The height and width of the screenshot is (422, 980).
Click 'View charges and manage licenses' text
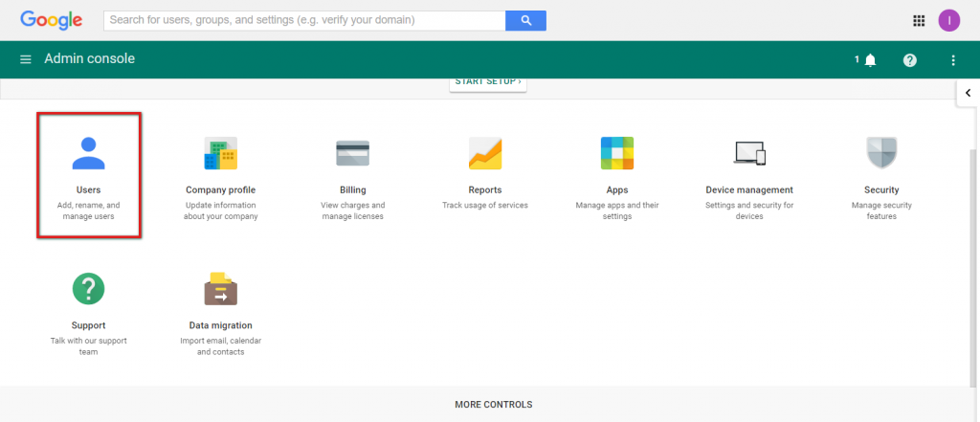353,211
